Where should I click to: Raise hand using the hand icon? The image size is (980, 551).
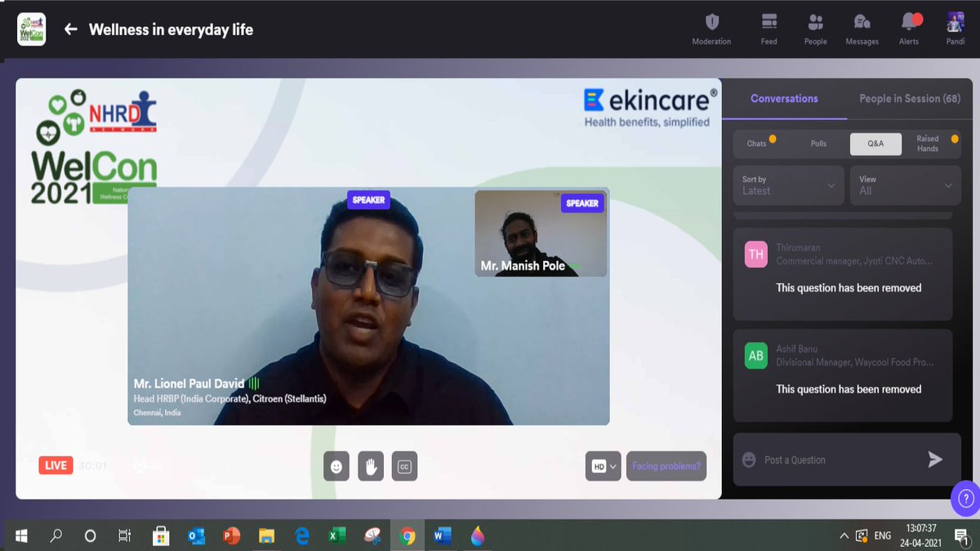pyautogui.click(x=370, y=466)
